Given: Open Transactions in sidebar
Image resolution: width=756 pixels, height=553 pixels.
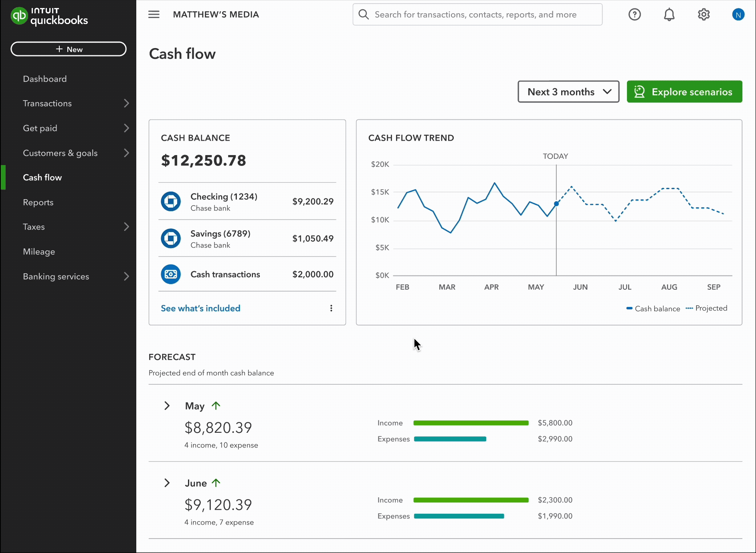Looking at the screenshot, I should click(x=47, y=103).
